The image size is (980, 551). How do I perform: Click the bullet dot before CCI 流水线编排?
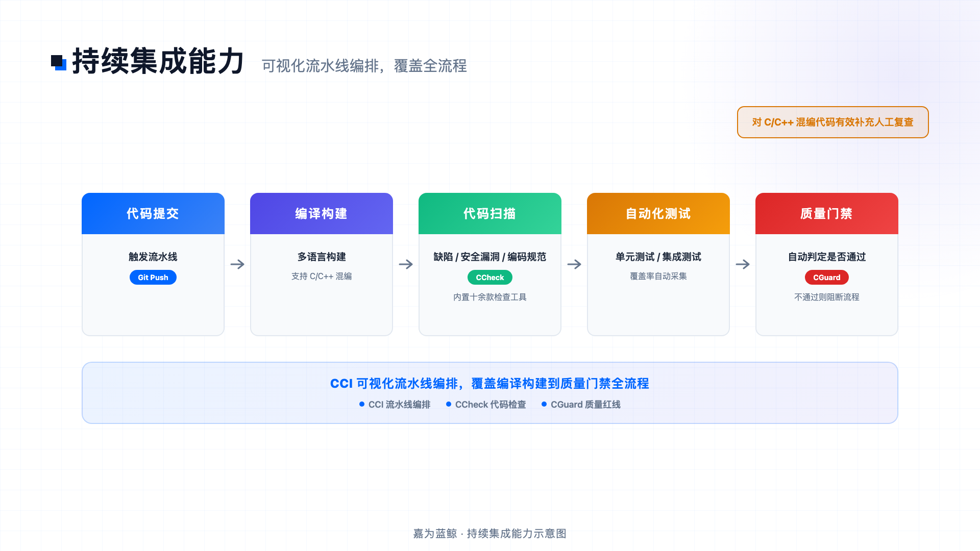(x=362, y=404)
